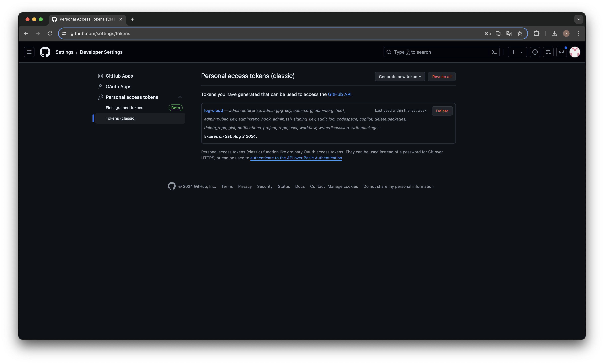This screenshot has width=604, height=364.
Task: Open the user profile avatar menu
Action: click(x=575, y=52)
